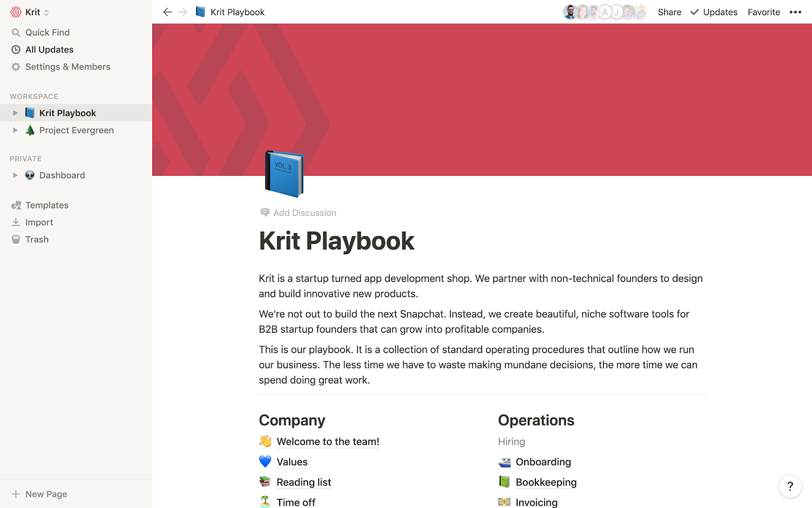Click the book icon in top breadcrumb
The image size is (812, 508).
tap(200, 12)
